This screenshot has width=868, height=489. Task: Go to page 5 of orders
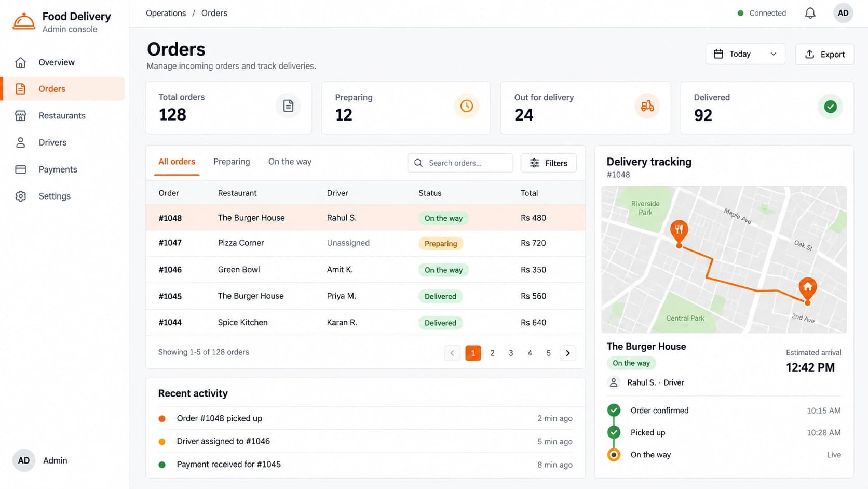(x=548, y=353)
